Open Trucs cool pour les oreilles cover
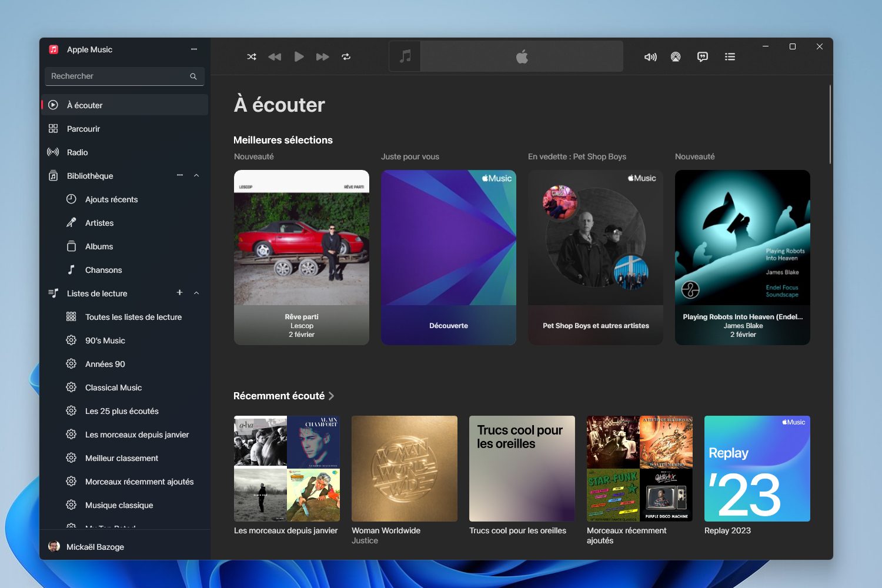The width and height of the screenshot is (882, 588). (522, 469)
